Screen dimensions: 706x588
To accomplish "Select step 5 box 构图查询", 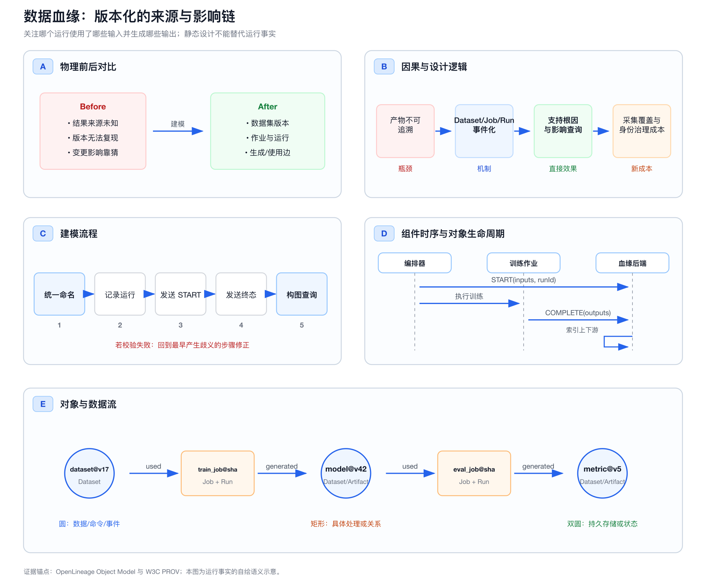I will coord(302,294).
